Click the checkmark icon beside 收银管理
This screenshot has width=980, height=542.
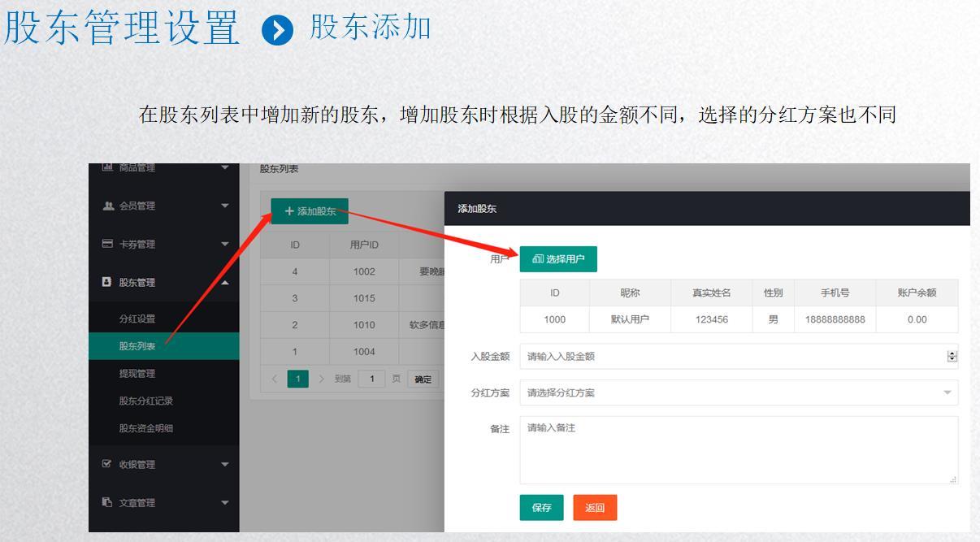(x=106, y=463)
